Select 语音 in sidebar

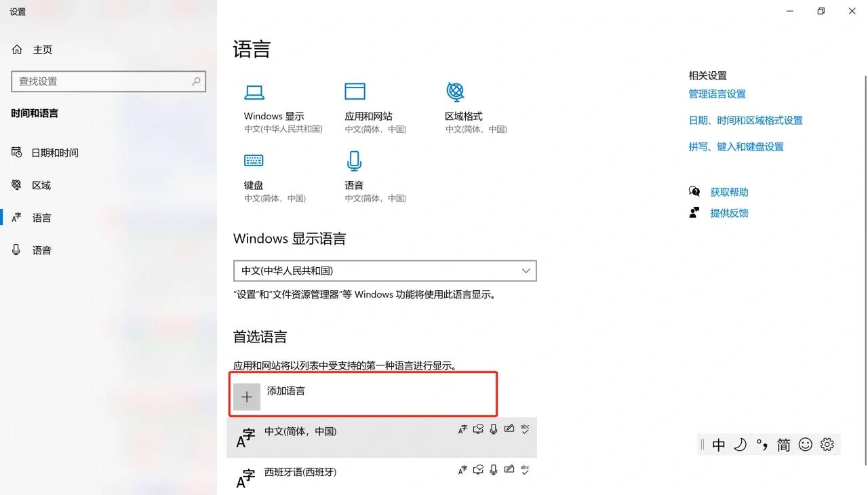[42, 250]
